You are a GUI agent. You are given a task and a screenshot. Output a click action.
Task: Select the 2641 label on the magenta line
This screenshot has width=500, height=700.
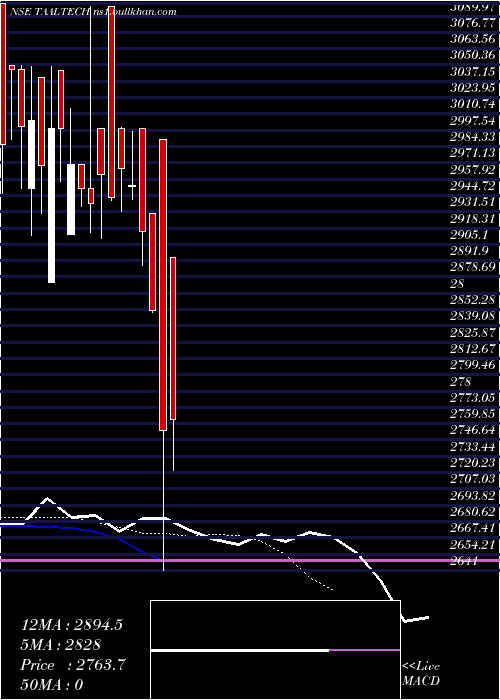tap(463, 561)
